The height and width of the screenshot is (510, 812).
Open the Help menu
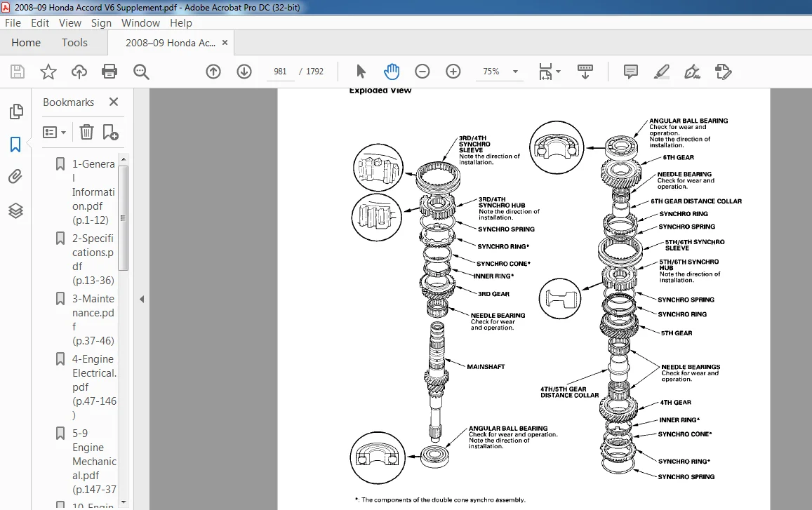(x=181, y=22)
